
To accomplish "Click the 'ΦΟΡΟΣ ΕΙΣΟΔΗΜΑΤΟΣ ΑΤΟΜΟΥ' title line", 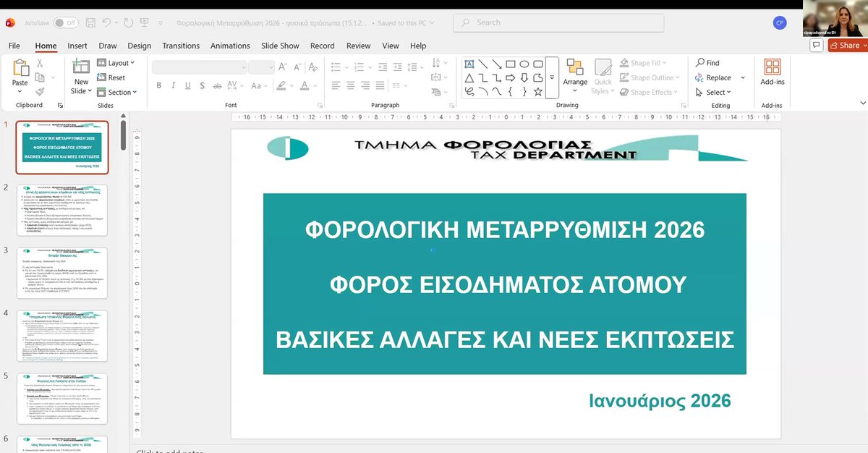I will pyautogui.click(x=508, y=284).
